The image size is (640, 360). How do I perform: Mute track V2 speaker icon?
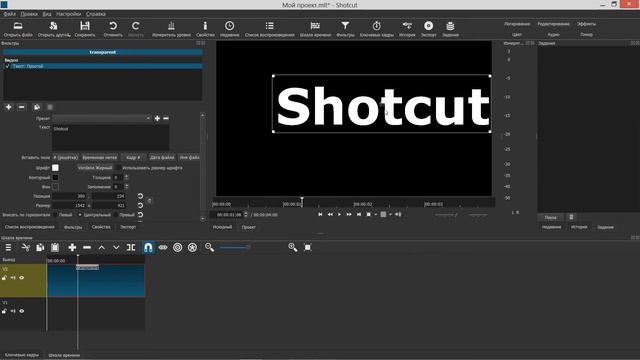(13, 278)
